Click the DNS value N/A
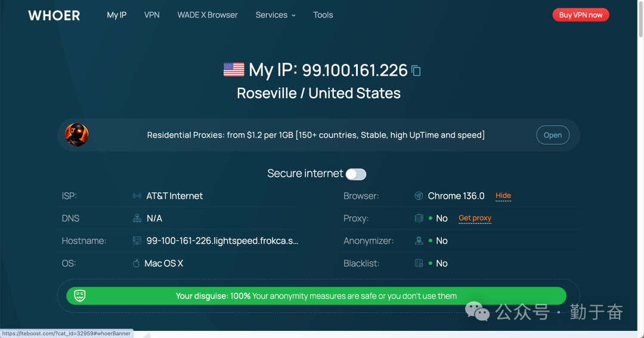644x338 pixels. pos(154,219)
